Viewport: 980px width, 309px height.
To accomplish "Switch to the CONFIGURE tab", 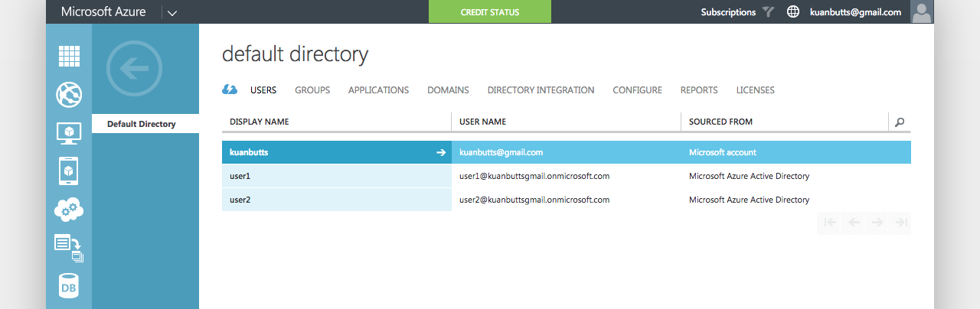I will pyautogui.click(x=637, y=90).
